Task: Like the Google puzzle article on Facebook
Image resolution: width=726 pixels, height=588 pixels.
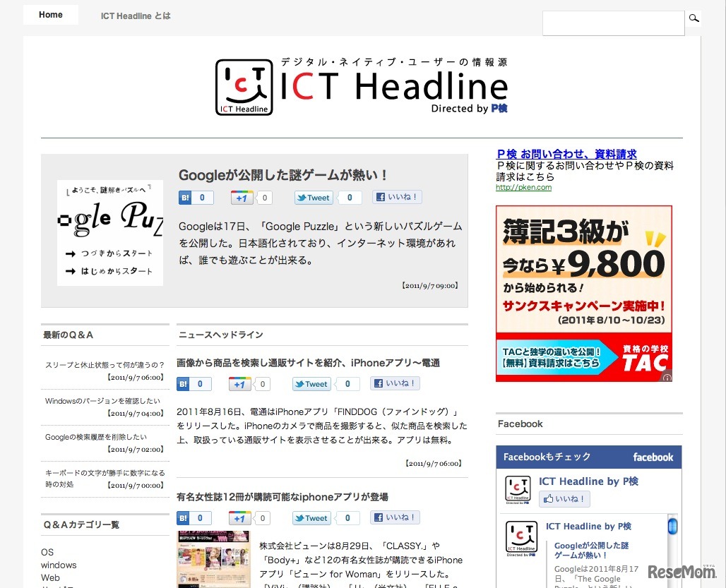Action: coord(398,197)
